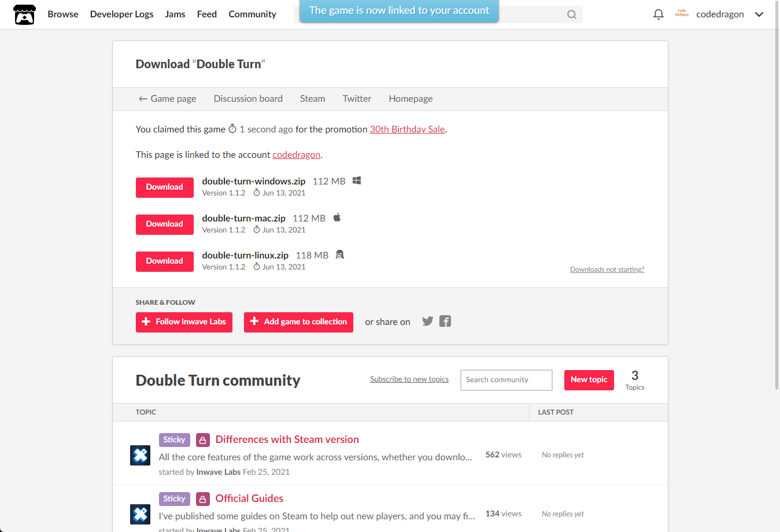Click the Linux penguin icon

[340, 254]
